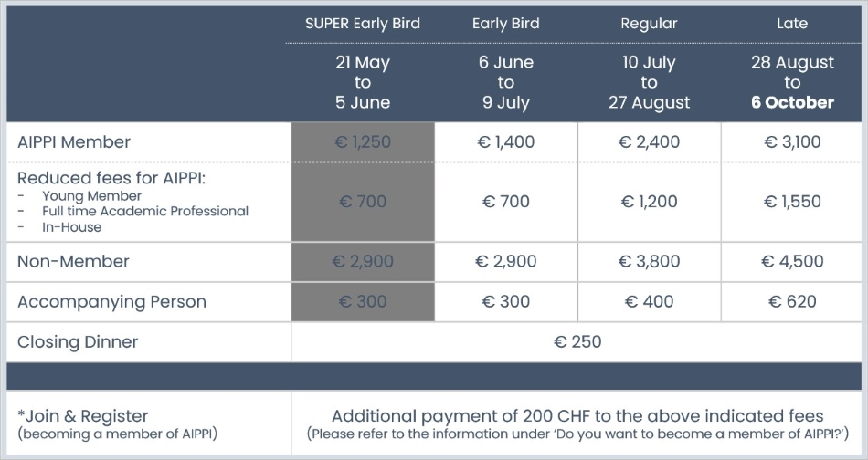
Task: Select the € 620 Late accompanying fee
Action: pos(792,302)
